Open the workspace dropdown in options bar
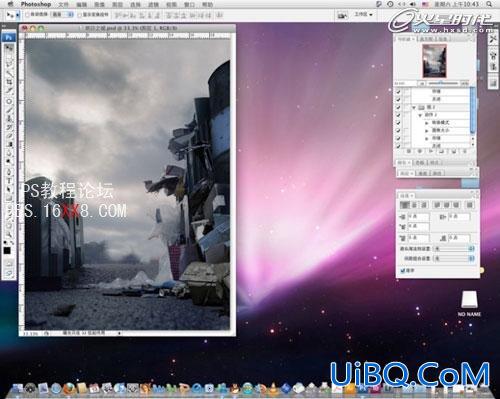500x399 pixels. tap(363, 15)
